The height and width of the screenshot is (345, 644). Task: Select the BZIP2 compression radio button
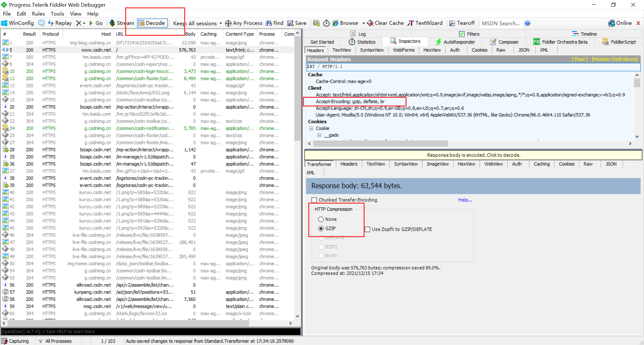[x=321, y=247]
